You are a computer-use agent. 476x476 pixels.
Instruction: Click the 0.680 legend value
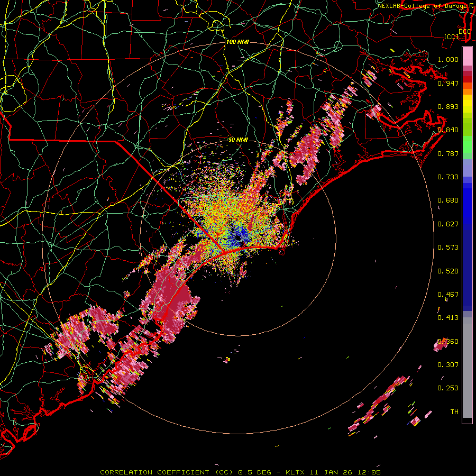tap(448, 200)
